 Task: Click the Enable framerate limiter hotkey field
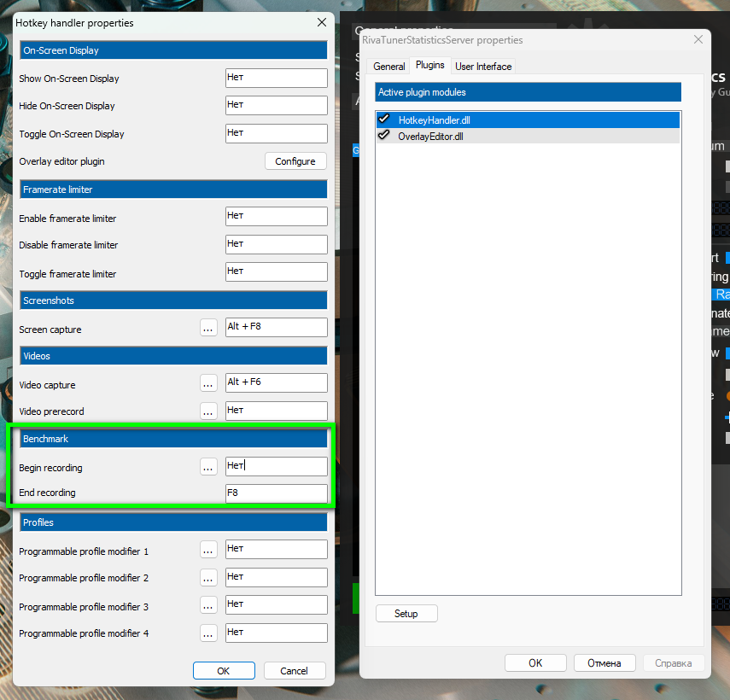(x=276, y=217)
